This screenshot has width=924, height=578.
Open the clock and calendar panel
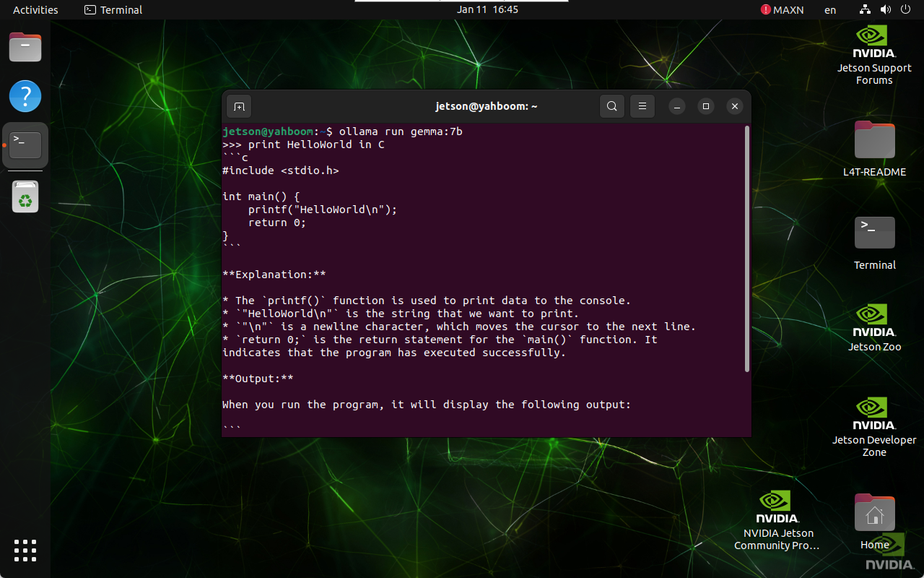tap(488, 9)
